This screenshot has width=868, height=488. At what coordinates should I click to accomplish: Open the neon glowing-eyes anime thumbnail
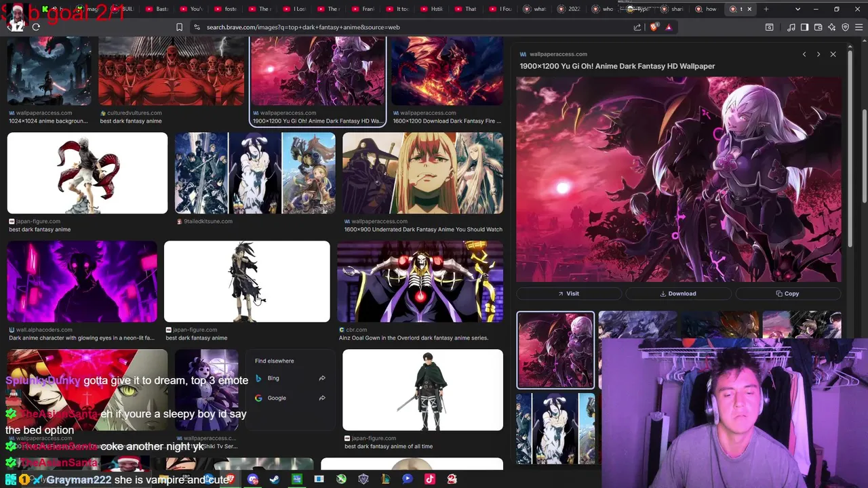coord(82,281)
